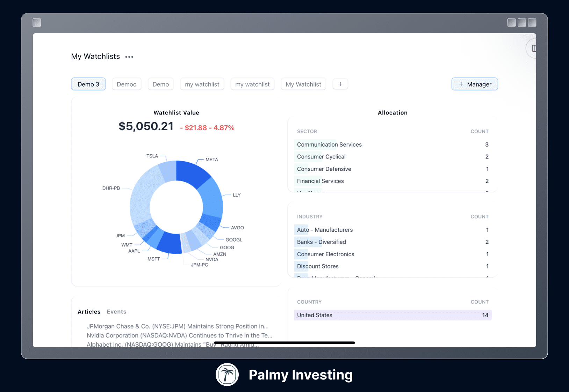This screenshot has width=569, height=392.
Task: Open the My Watchlist tab
Action: click(x=303, y=84)
